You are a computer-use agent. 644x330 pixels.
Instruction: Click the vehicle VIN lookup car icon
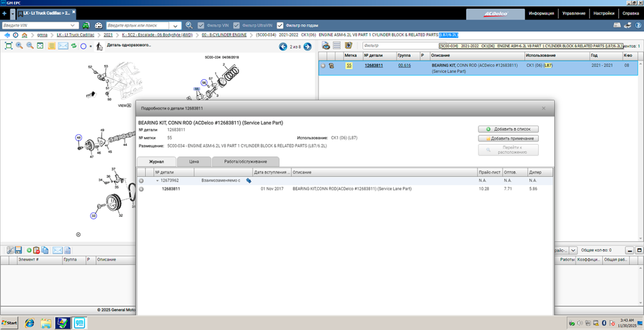click(x=86, y=25)
